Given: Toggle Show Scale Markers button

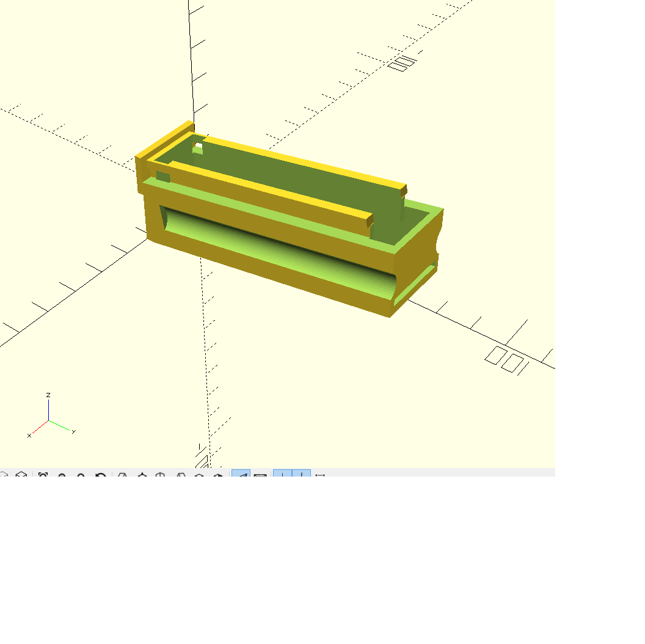Looking at the screenshot, I should click(302, 475).
